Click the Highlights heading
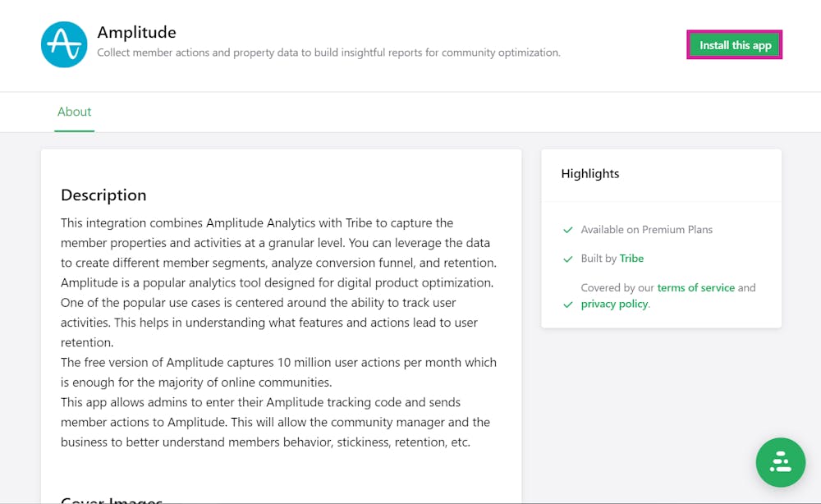This screenshot has width=821, height=504. tap(590, 174)
